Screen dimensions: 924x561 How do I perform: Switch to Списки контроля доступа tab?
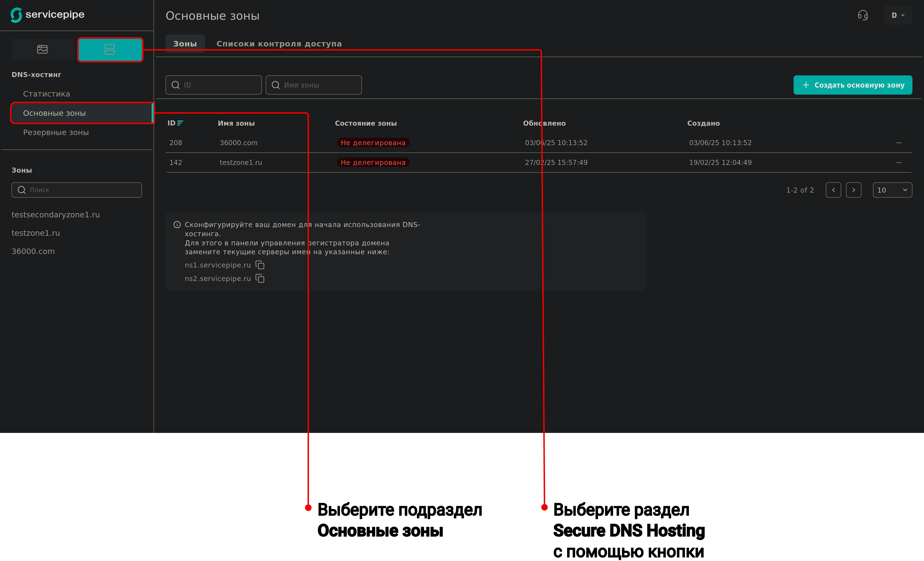tap(279, 44)
